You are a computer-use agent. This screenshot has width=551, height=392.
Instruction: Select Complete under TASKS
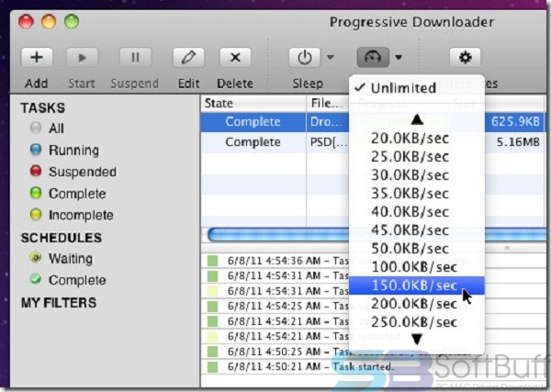pos(68,194)
